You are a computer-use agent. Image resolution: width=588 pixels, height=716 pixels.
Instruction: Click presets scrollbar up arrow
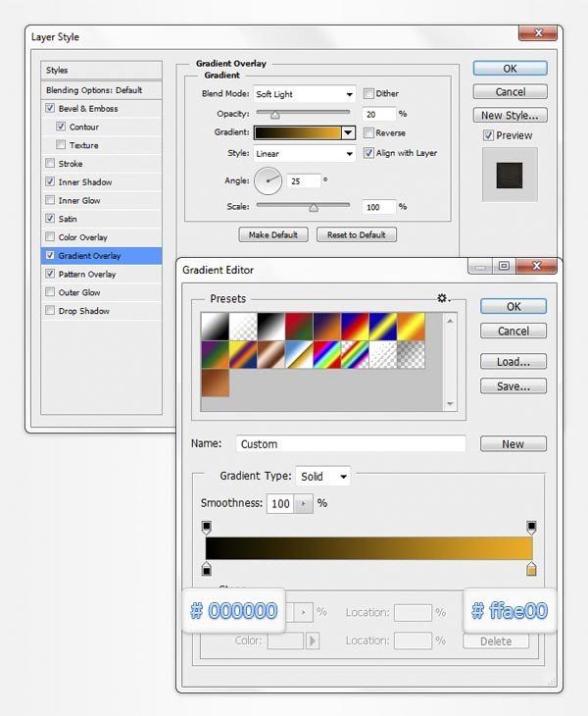pos(450,321)
